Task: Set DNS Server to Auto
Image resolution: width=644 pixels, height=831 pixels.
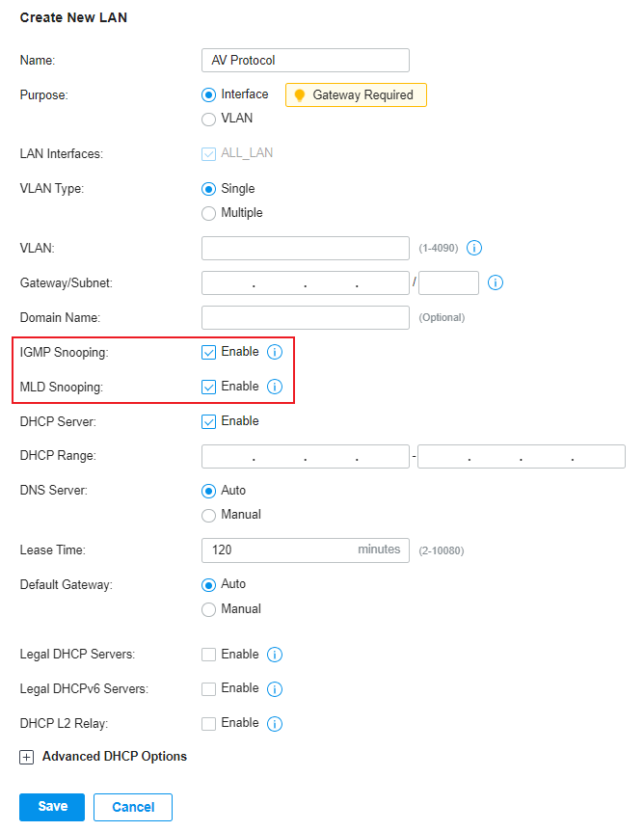Action: click(x=209, y=492)
